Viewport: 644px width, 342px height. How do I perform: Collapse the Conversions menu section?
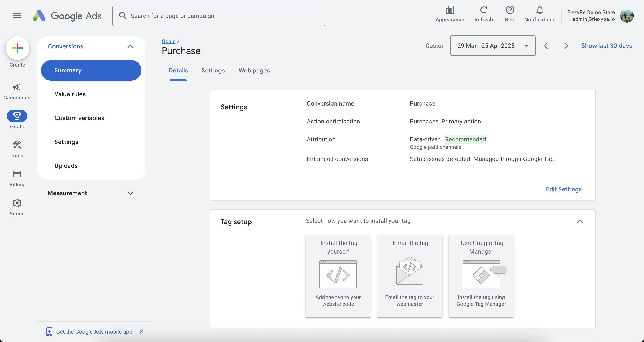click(130, 46)
